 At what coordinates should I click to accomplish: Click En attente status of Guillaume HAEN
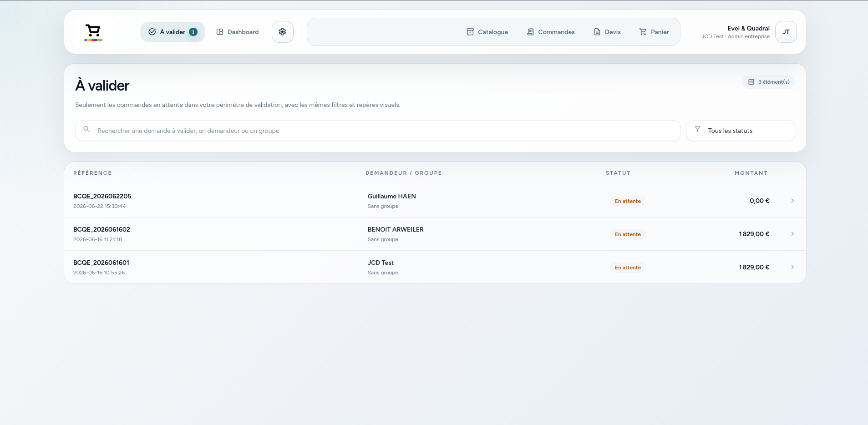628,201
